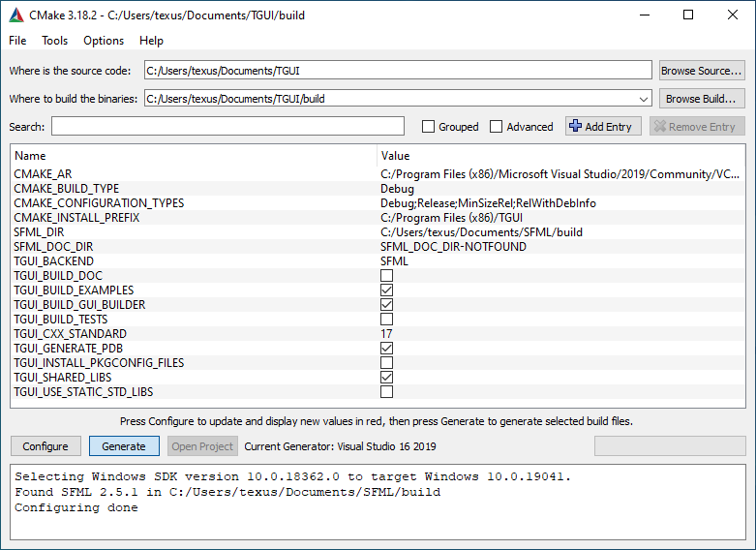Click the Browse Build button
This screenshot has height=550, width=756.
click(702, 99)
